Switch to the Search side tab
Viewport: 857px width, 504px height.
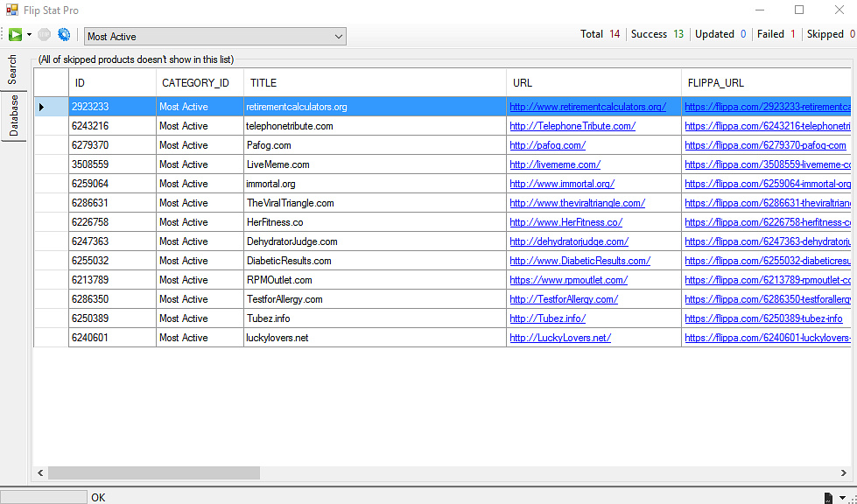(x=12, y=70)
